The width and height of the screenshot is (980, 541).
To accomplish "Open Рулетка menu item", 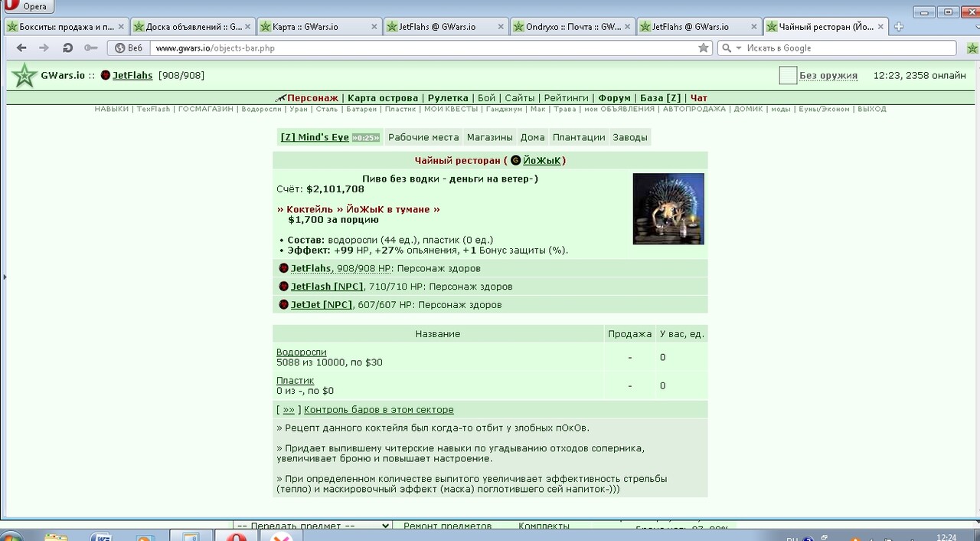I will coord(448,98).
